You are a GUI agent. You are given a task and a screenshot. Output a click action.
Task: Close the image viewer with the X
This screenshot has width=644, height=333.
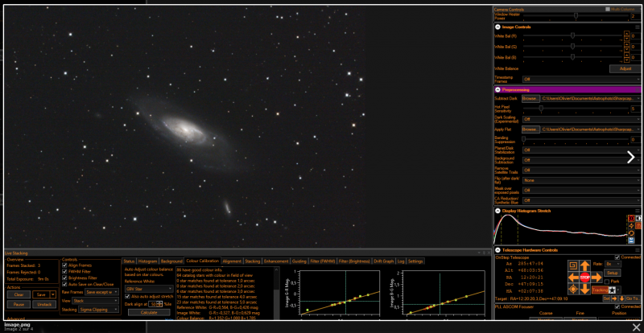(x=636, y=327)
